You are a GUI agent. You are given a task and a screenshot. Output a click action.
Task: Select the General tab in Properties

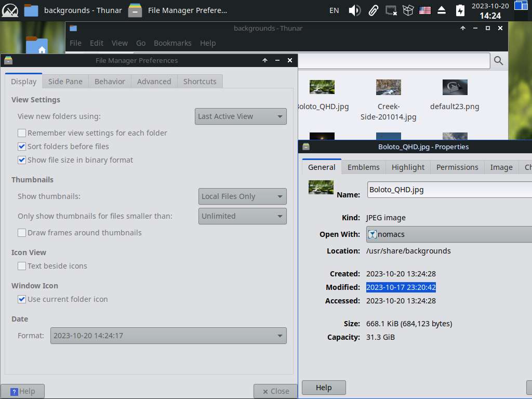point(322,167)
